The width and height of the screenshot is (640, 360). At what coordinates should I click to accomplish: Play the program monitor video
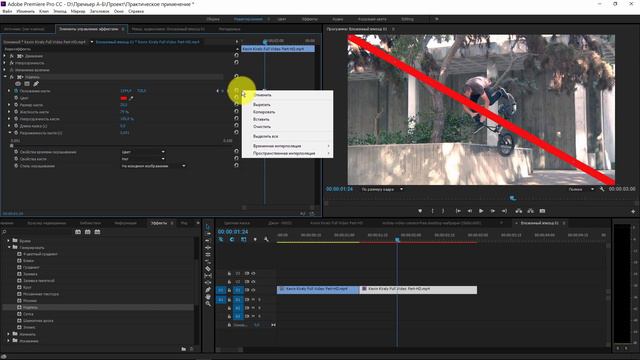point(481,211)
